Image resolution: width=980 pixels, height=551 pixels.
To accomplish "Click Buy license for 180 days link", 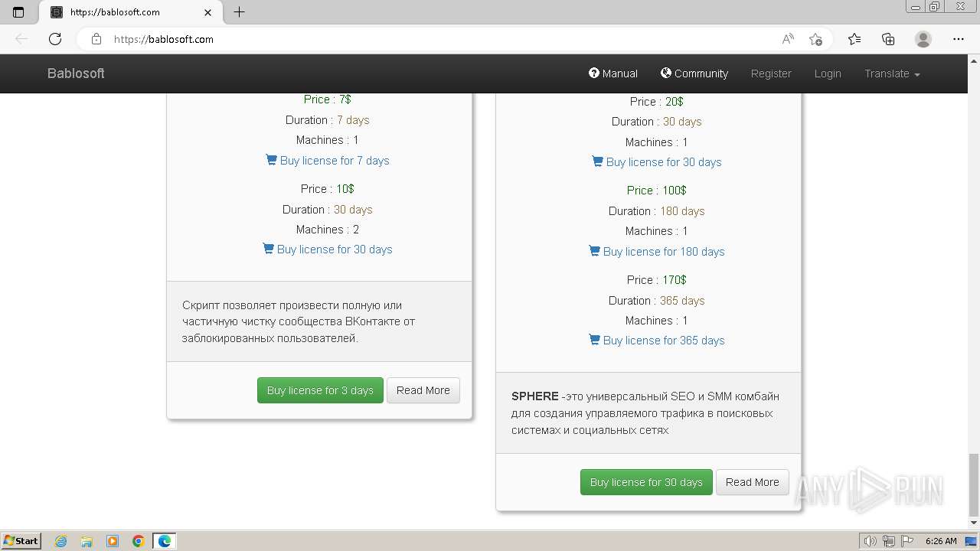I will point(656,252).
